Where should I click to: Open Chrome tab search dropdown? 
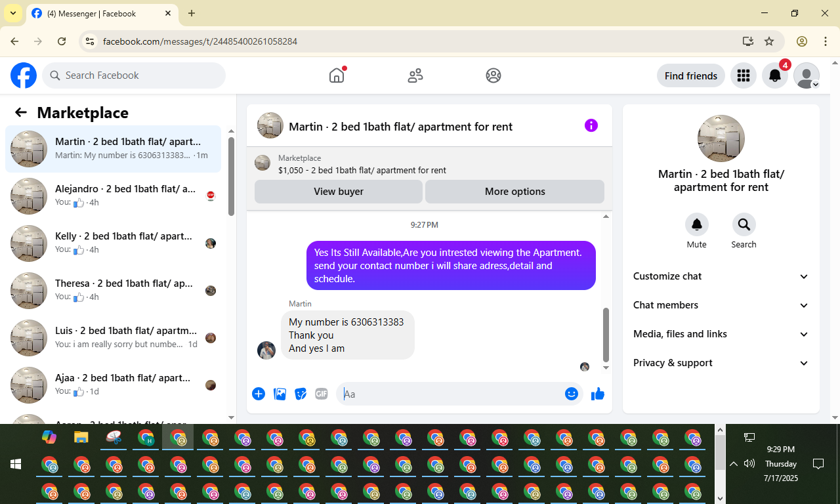coord(13,13)
